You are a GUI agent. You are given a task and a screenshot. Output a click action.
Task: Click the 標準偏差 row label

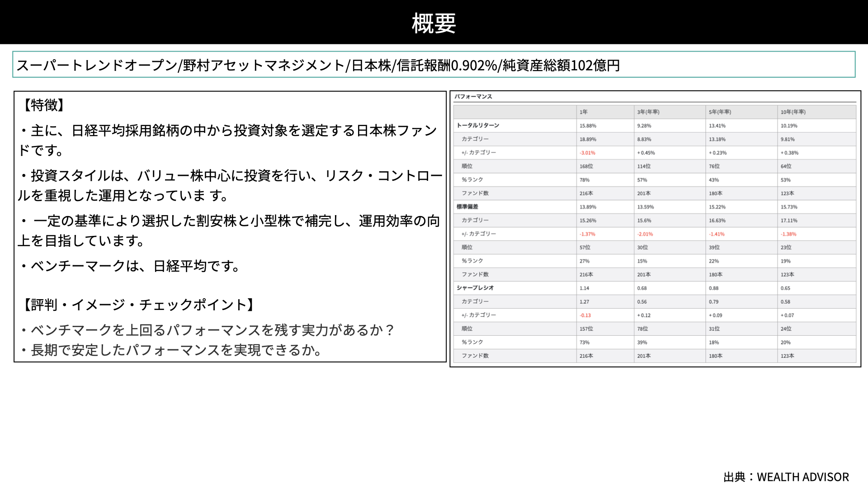(467, 206)
